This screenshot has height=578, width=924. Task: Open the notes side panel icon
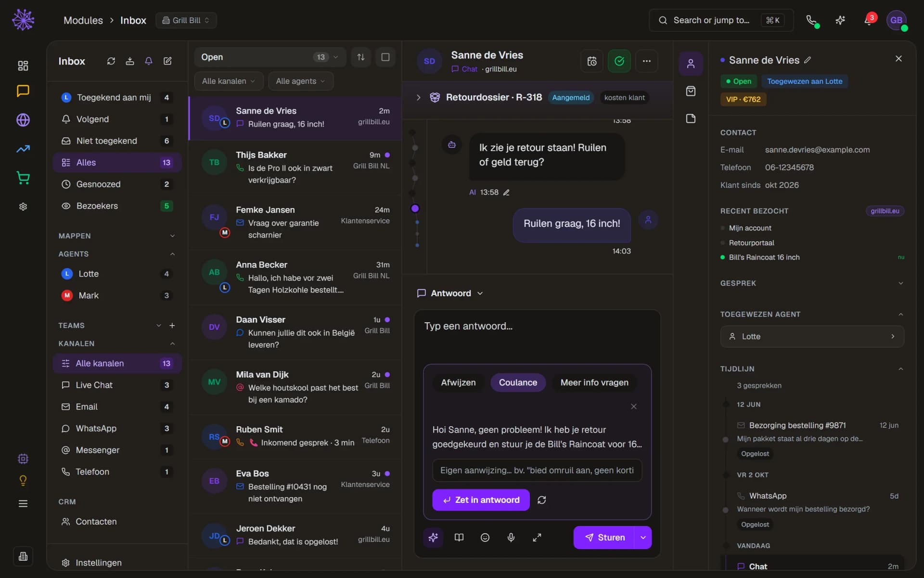pyautogui.click(x=691, y=118)
